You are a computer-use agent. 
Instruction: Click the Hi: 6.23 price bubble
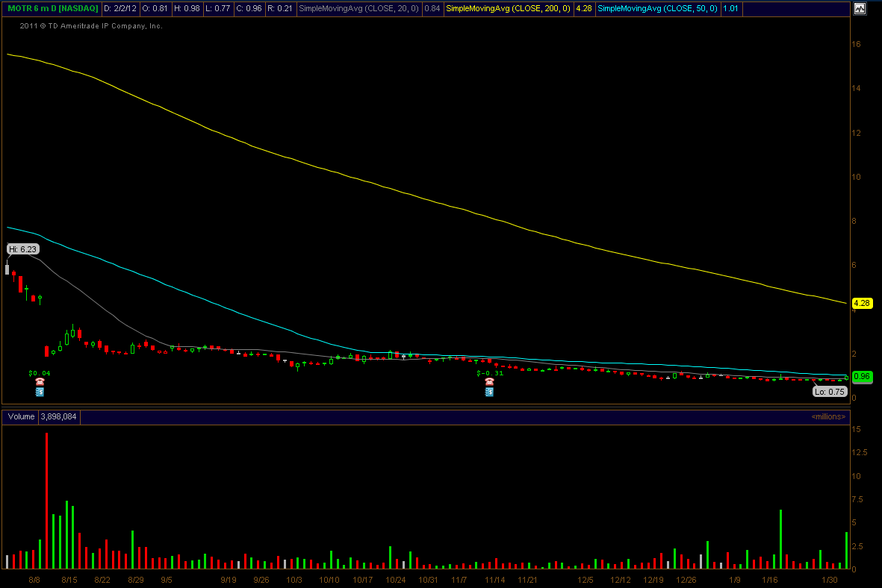click(x=22, y=249)
